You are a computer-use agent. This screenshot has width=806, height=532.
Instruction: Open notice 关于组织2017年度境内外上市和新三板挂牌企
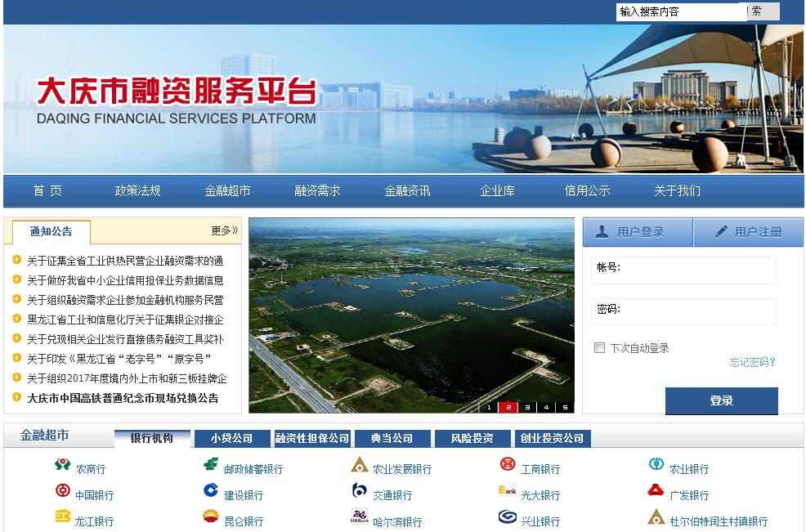tap(127, 378)
